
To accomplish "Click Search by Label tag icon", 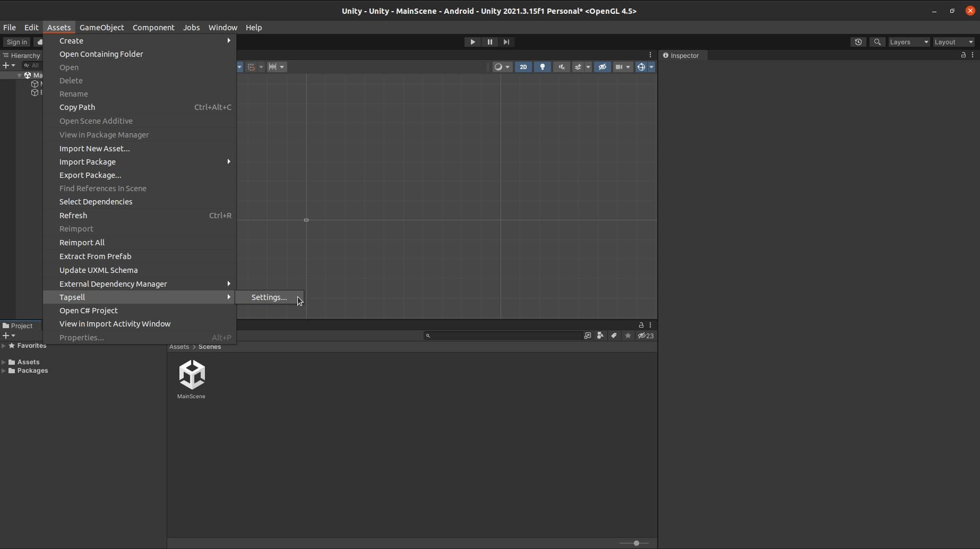I will click(x=614, y=336).
